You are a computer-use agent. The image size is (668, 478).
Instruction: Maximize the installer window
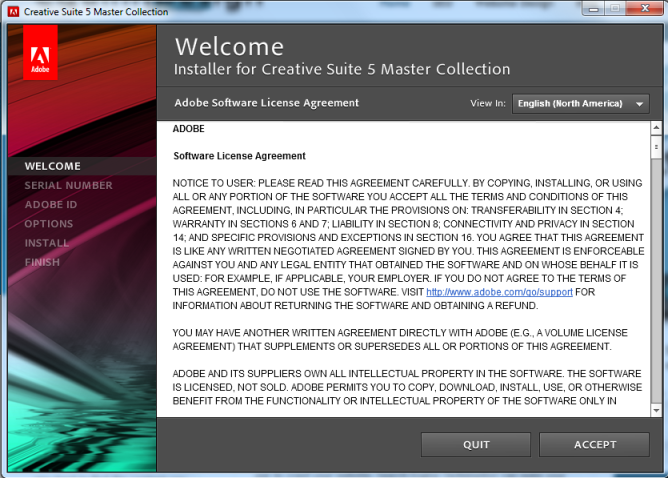(x=614, y=10)
